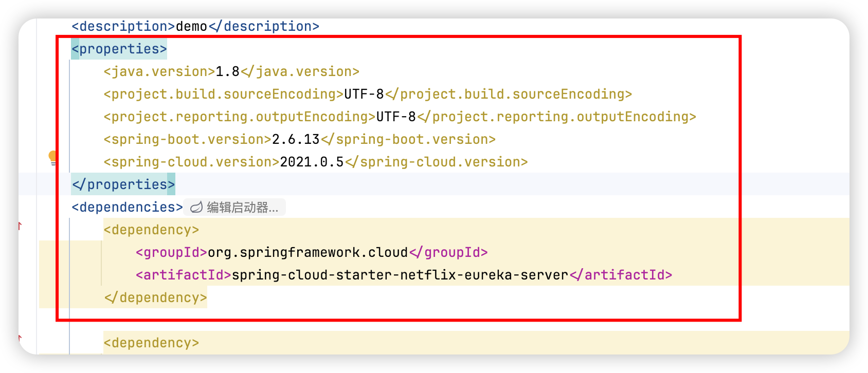Click the closing /properties tag

(123, 184)
